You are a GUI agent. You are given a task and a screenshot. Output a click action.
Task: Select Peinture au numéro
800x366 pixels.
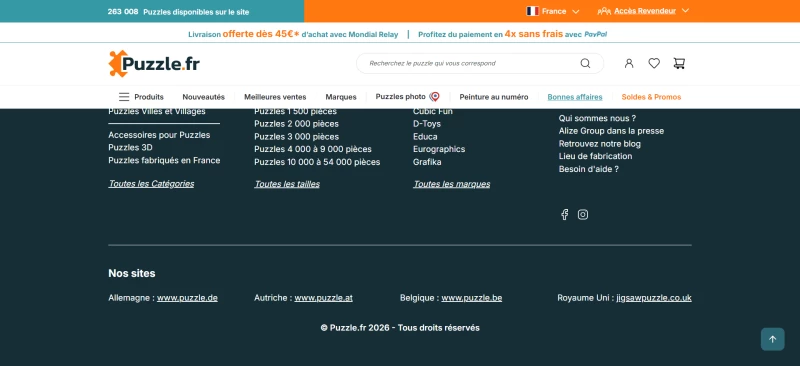coord(494,97)
